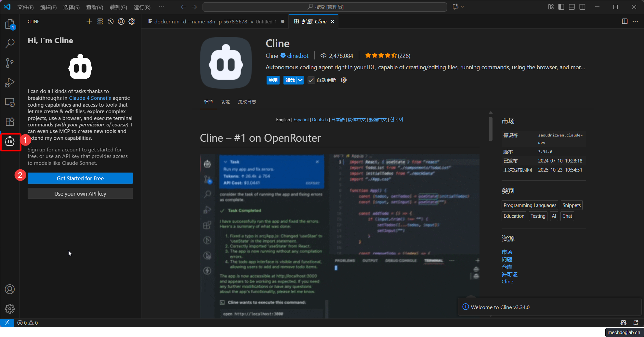Toggle the 自动更新 checkbox
Viewport: 644px width, 337px height.
(x=311, y=80)
